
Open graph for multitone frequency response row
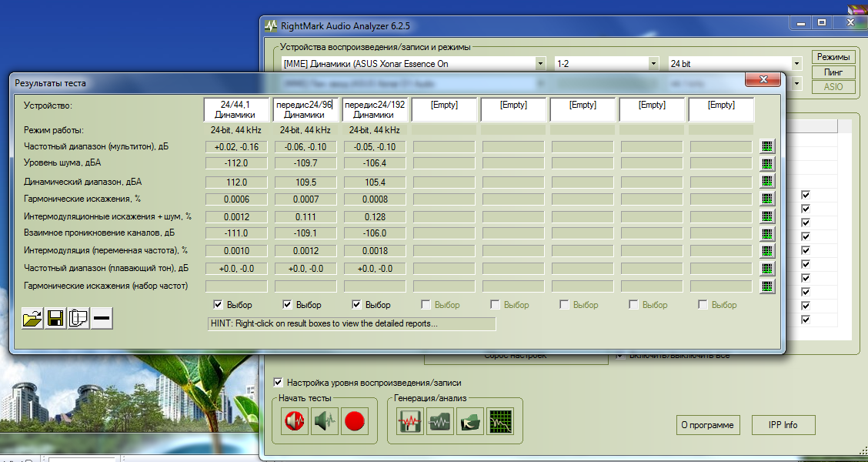(766, 146)
